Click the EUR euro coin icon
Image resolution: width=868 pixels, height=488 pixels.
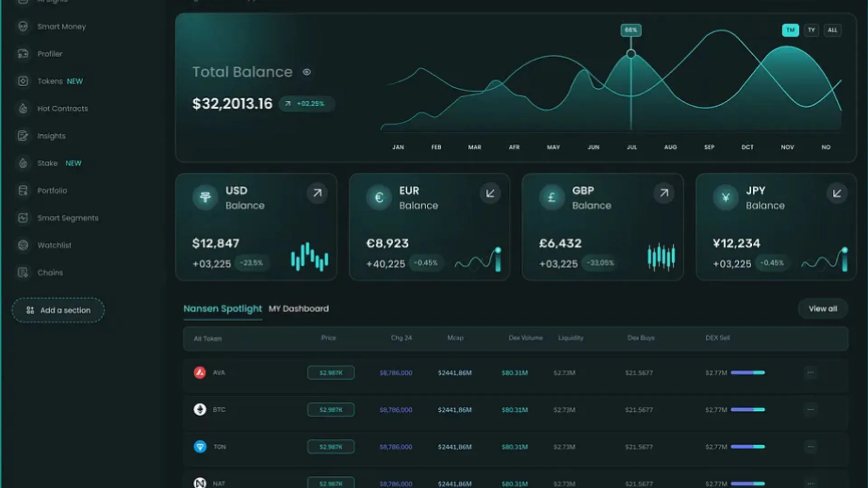[379, 197]
